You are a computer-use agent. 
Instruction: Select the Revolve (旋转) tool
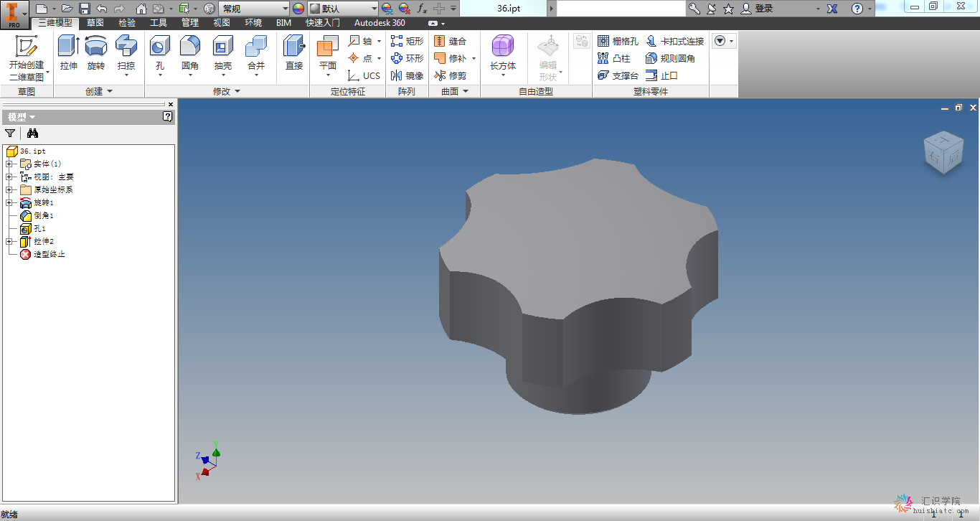pos(96,54)
